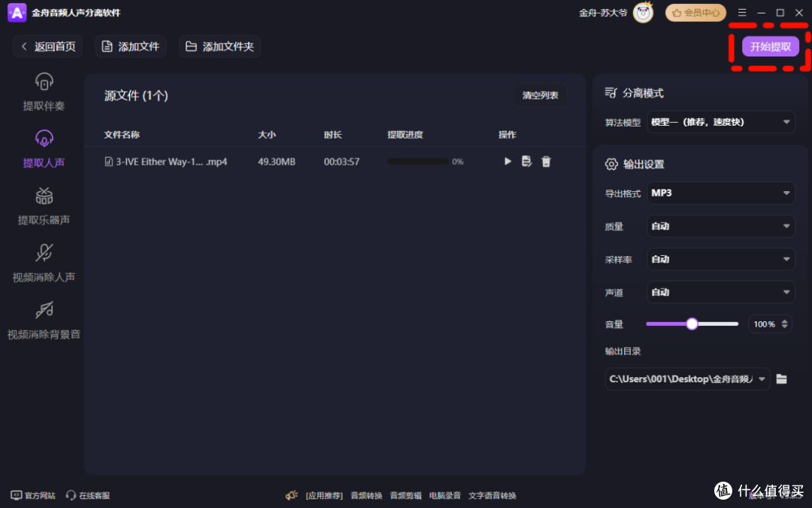The width and height of the screenshot is (812, 508).
Task: Open 官方网站 link
Action: coord(33,495)
